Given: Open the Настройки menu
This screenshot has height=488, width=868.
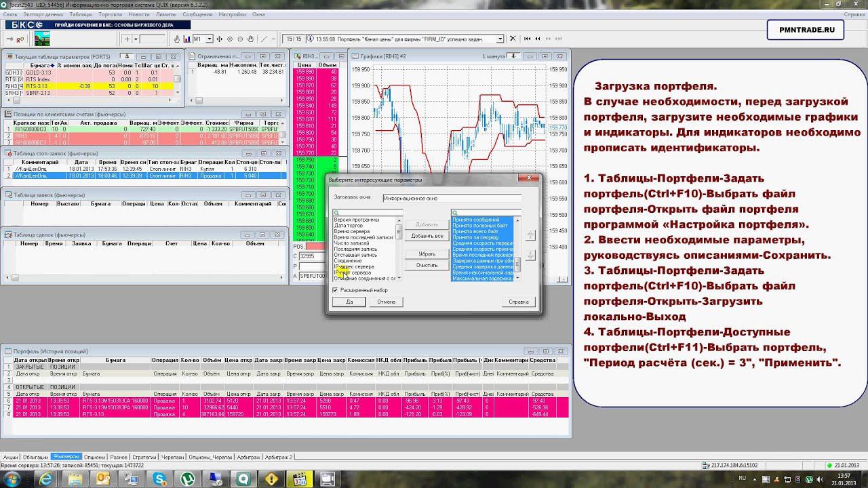Looking at the screenshot, I should pyautogui.click(x=233, y=14).
